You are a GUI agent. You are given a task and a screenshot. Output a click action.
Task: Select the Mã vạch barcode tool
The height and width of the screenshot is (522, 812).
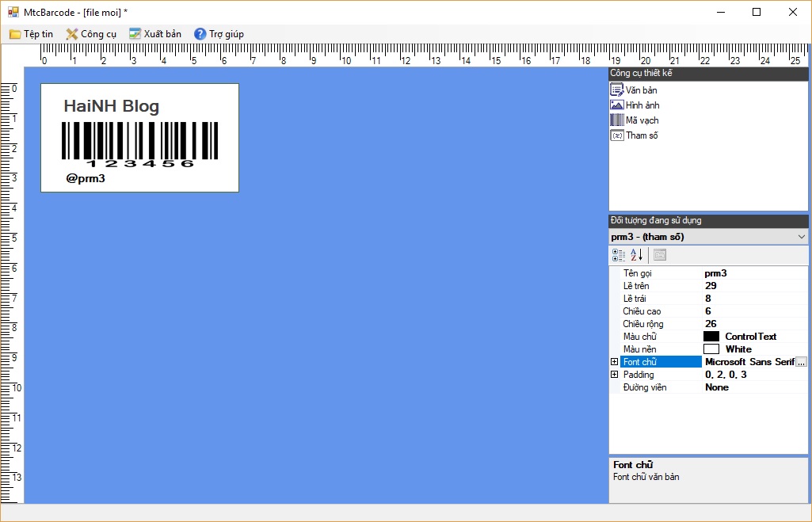(x=634, y=120)
